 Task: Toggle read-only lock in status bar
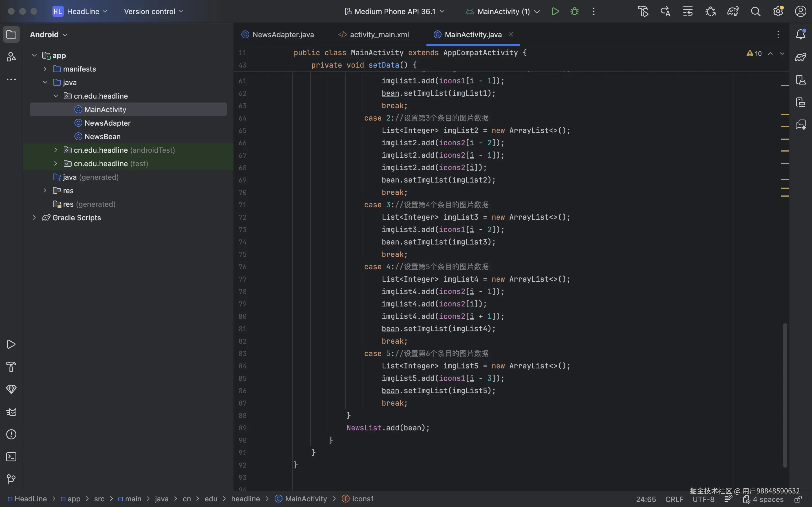pos(798,499)
